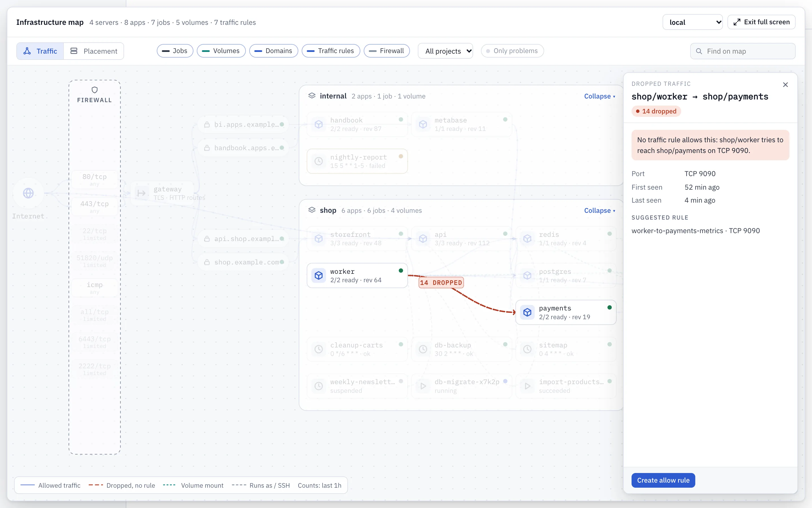
Task: Click the 4 min ago value
Action: click(x=700, y=200)
